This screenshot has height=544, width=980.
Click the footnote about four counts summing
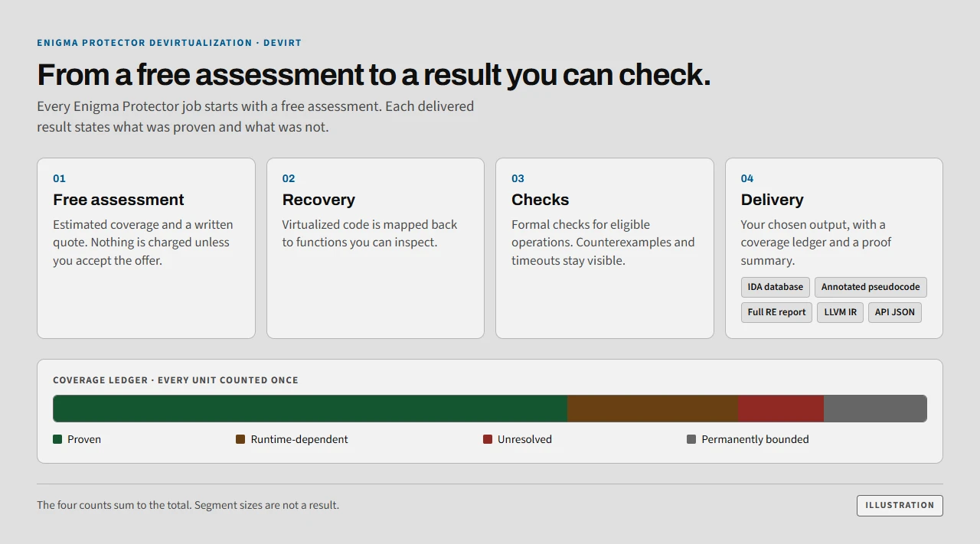(x=188, y=505)
